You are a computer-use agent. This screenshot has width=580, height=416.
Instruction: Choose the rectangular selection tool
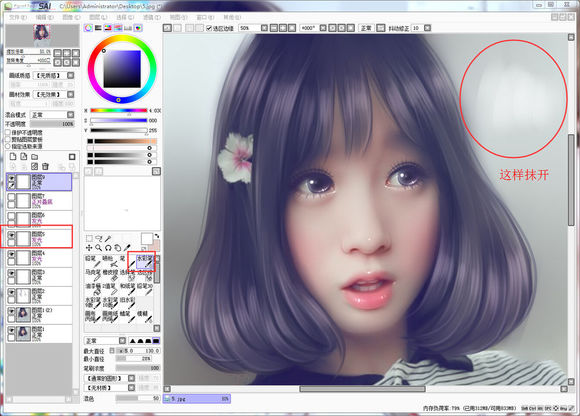pos(89,239)
